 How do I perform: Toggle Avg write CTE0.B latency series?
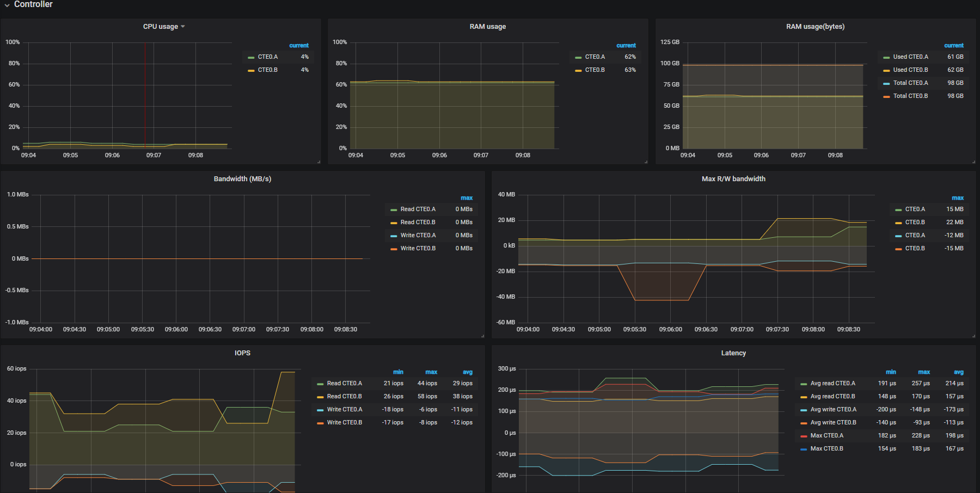click(834, 423)
